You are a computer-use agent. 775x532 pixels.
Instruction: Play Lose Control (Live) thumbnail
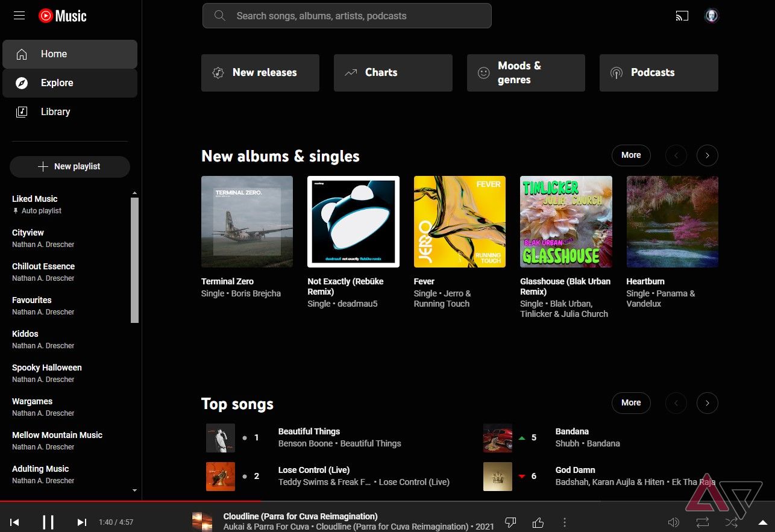pos(221,477)
